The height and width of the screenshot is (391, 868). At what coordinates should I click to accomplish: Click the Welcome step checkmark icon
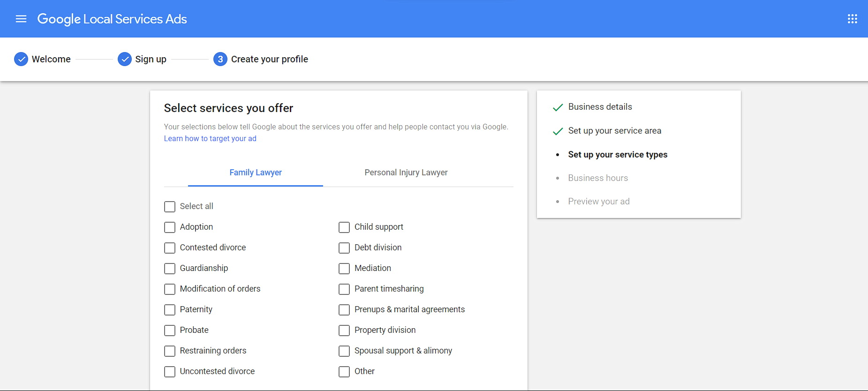[x=21, y=59]
